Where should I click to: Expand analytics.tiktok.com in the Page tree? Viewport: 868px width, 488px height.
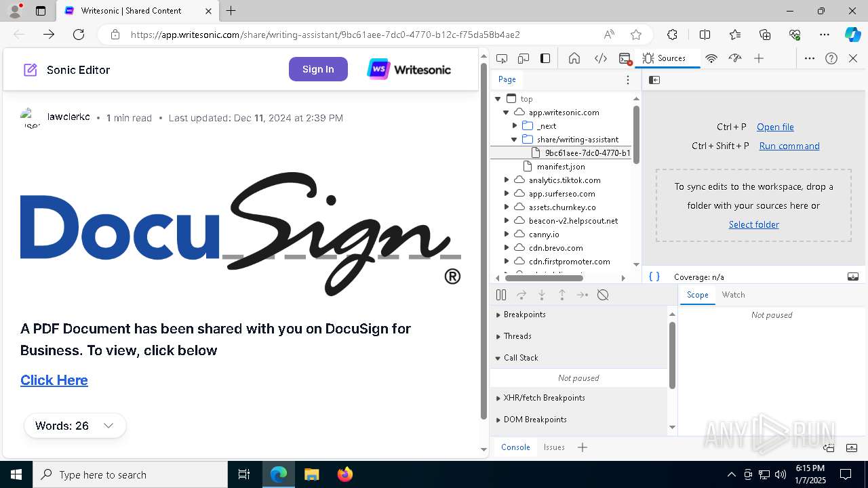(507, 180)
